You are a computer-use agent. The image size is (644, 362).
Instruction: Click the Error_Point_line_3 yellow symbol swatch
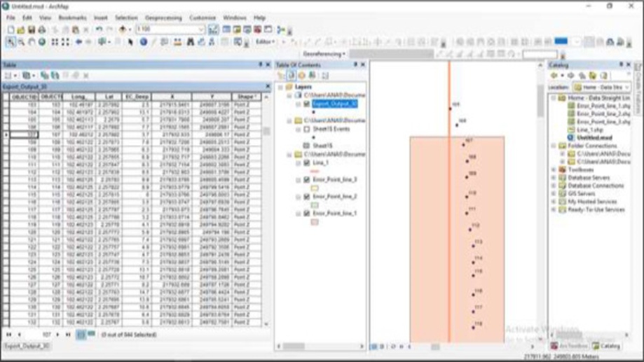[x=315, y=188]
